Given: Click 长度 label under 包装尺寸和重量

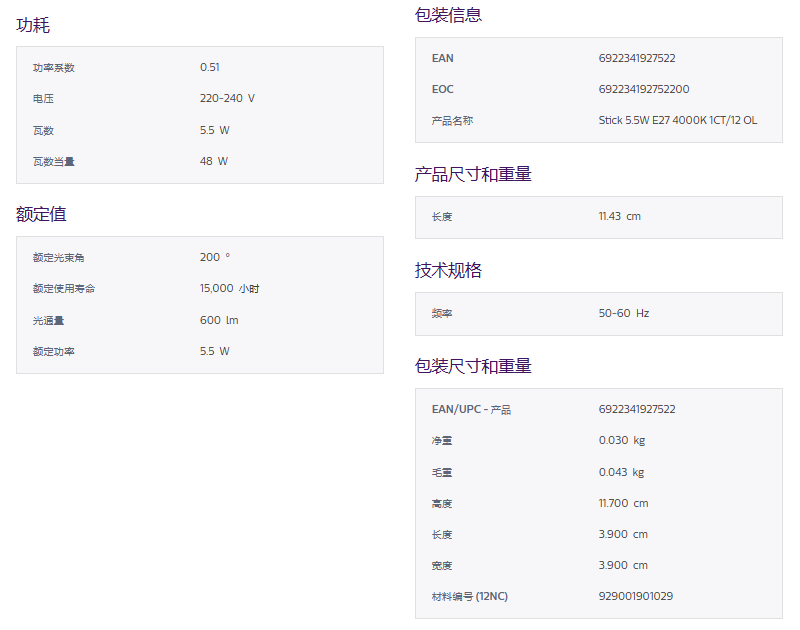Looking at the screenshot, I should point(442,535).
